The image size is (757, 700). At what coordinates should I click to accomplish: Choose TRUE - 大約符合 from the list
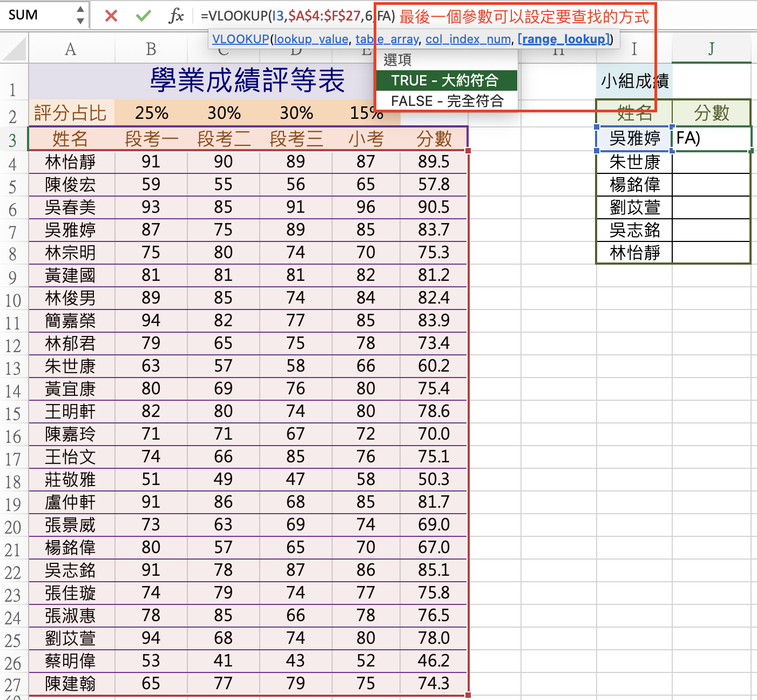click(x=447, y=80)
